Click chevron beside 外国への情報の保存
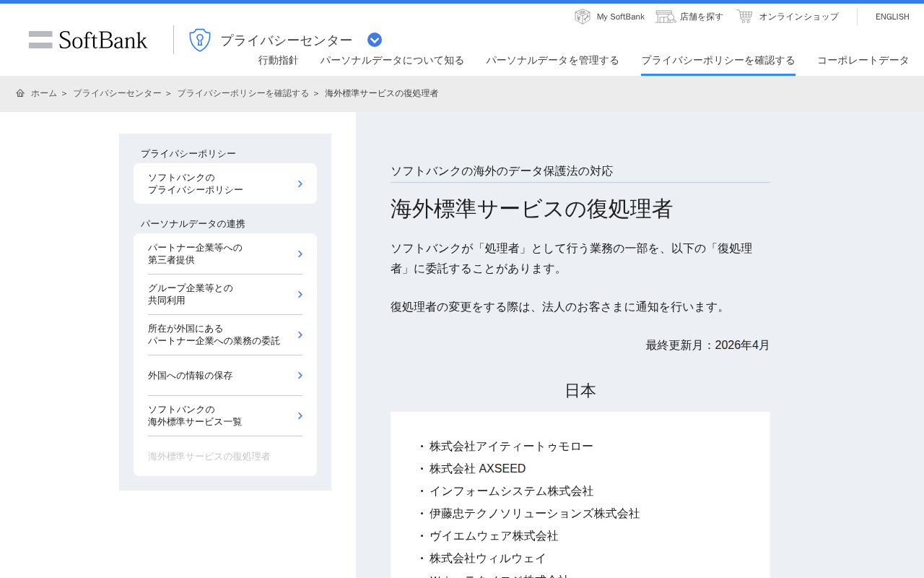This screenshot has width=924, height=578. click(x=300, y=376)
